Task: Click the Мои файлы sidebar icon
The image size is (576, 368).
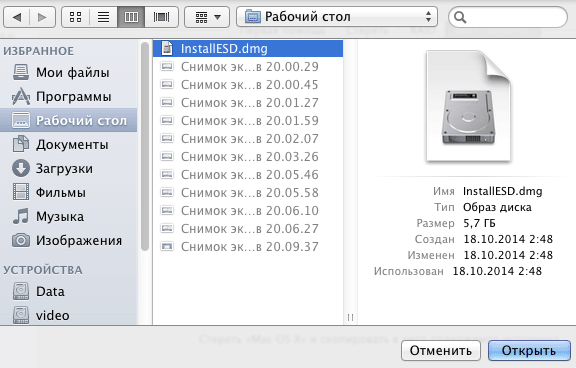Action: tap(21, 72)
